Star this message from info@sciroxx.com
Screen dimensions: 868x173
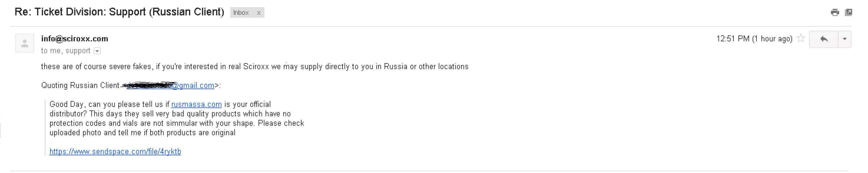[x=801, y=38]
